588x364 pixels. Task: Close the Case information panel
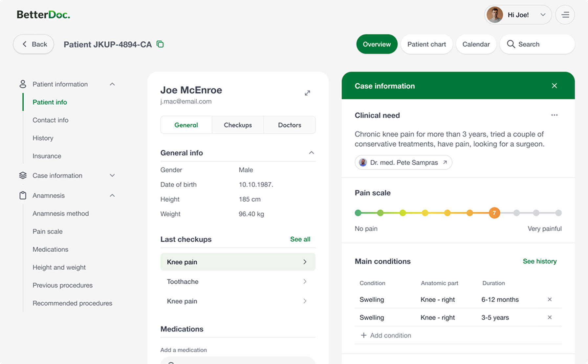(x=554, y=86)
